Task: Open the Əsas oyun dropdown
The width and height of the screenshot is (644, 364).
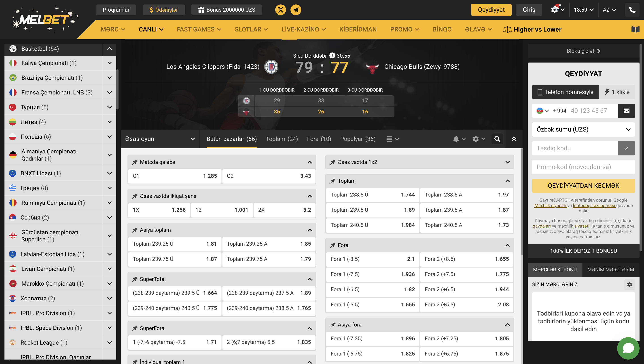Action: tap(160, 139)
